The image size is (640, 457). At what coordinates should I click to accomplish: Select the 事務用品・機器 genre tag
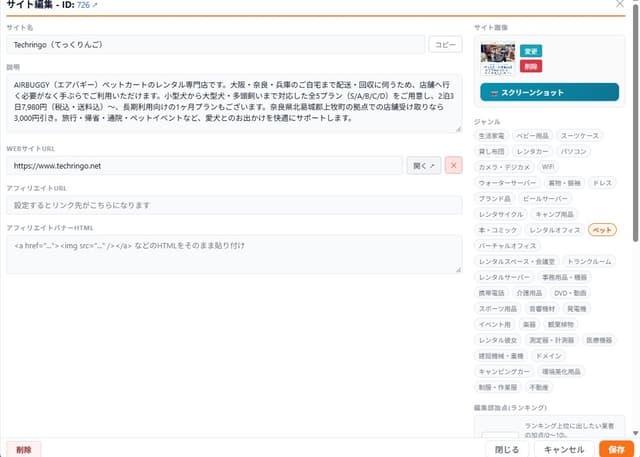tap(564, 277)
